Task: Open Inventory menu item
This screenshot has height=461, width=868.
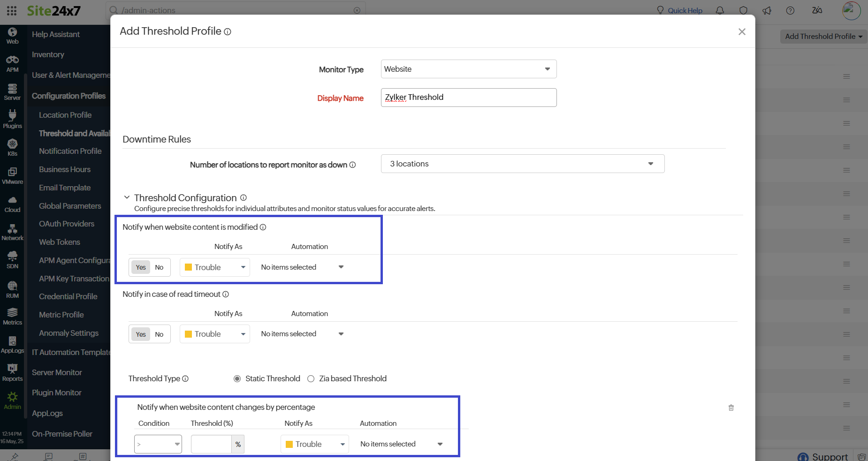Action: point(48,54)
